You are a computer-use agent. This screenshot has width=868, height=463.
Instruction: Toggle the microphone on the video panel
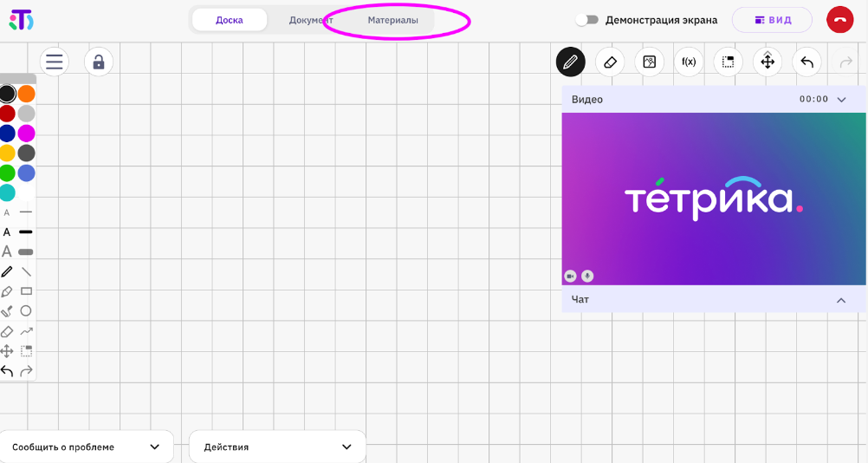[x=587, y=276]
